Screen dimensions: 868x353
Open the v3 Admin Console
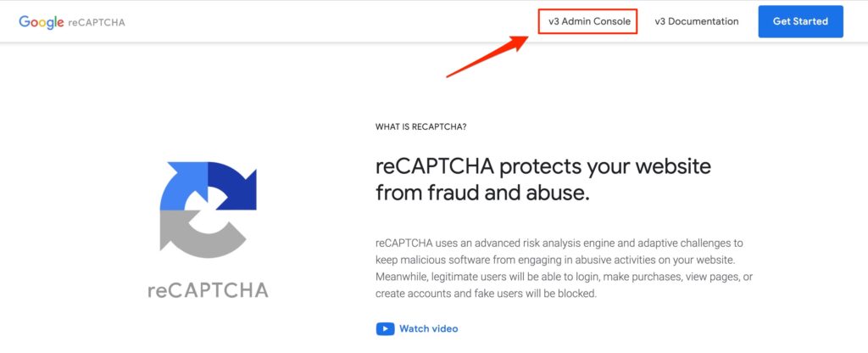587,21
